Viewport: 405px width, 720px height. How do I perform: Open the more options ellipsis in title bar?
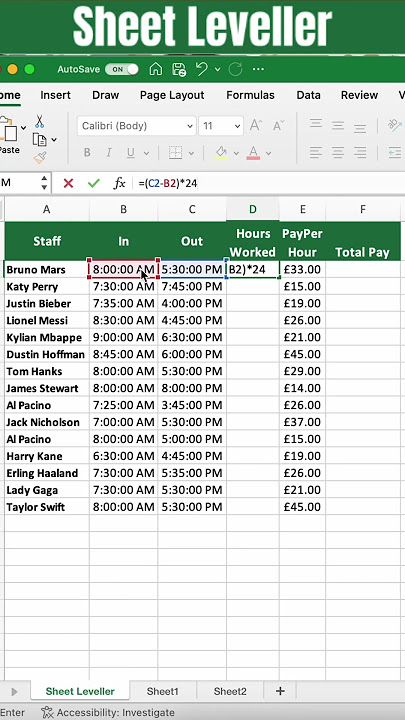click(x=259, y=69)
